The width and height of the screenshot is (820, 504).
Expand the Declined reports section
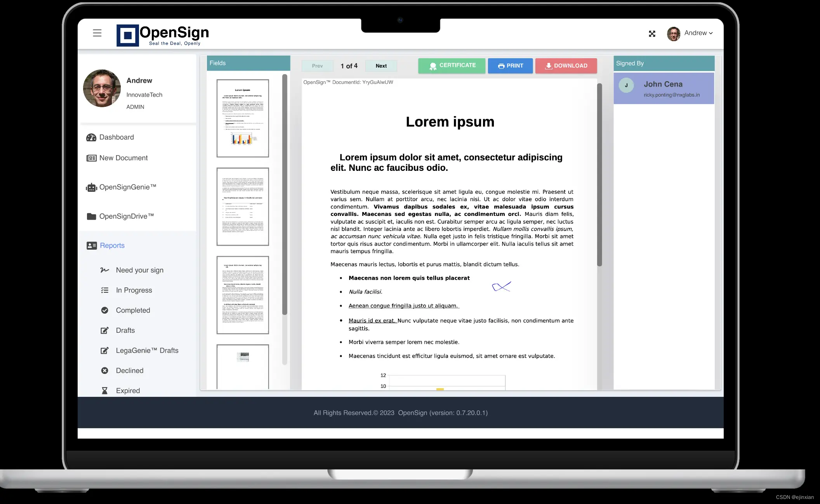[129, 370]
